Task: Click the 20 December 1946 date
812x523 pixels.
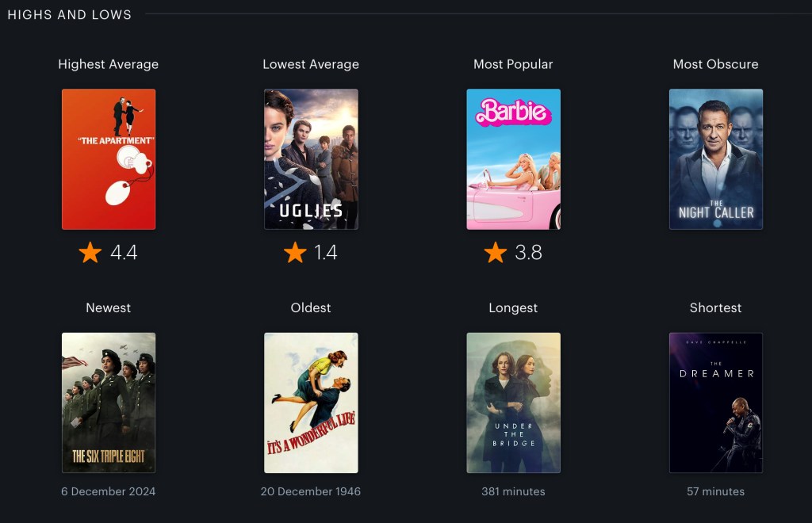Action: click(311, 491)
